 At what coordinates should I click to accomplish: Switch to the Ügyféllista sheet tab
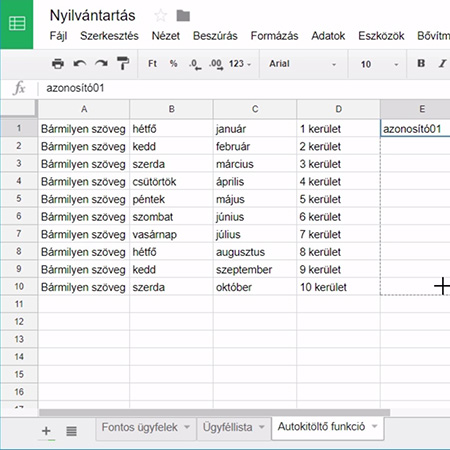(x=234, y=427)
